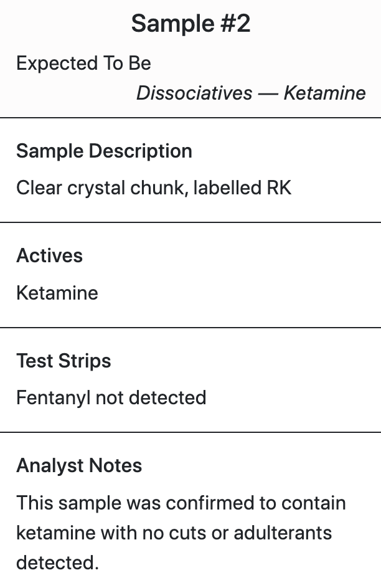Viewport: 381px width, 588px height.
Task: Click the Actives section heading
Action: click(49, 256)
